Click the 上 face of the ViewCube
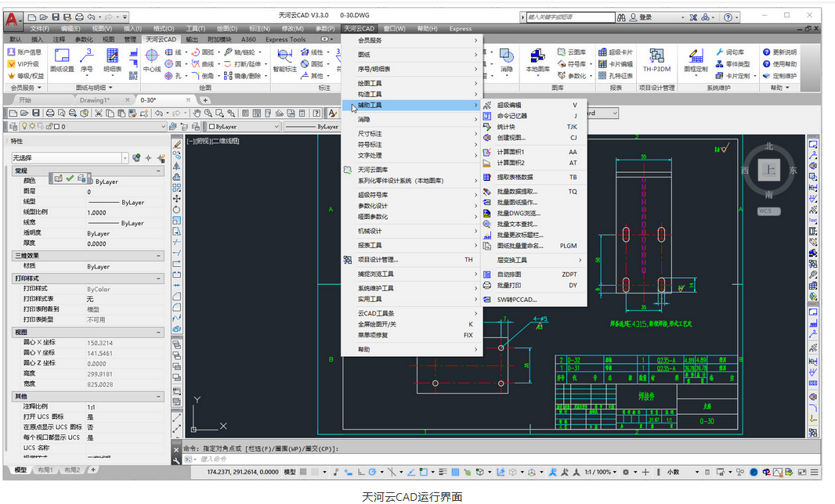835x504 pixels. (x=768, y=170)
